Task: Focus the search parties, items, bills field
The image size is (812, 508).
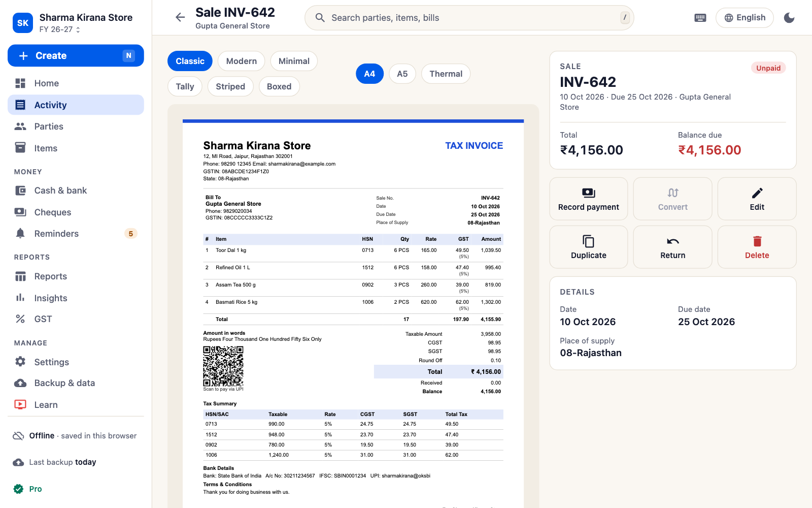Action: [469, 18]
